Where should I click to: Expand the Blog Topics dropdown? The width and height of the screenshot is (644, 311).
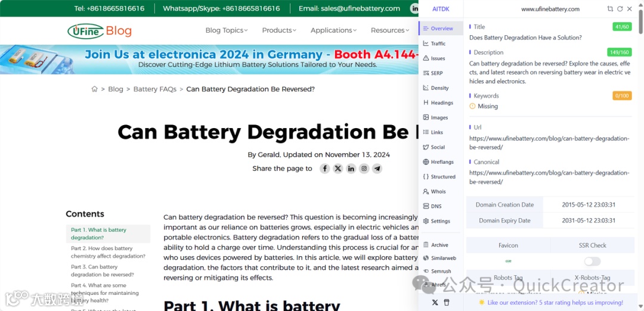(x=227, y=30)
